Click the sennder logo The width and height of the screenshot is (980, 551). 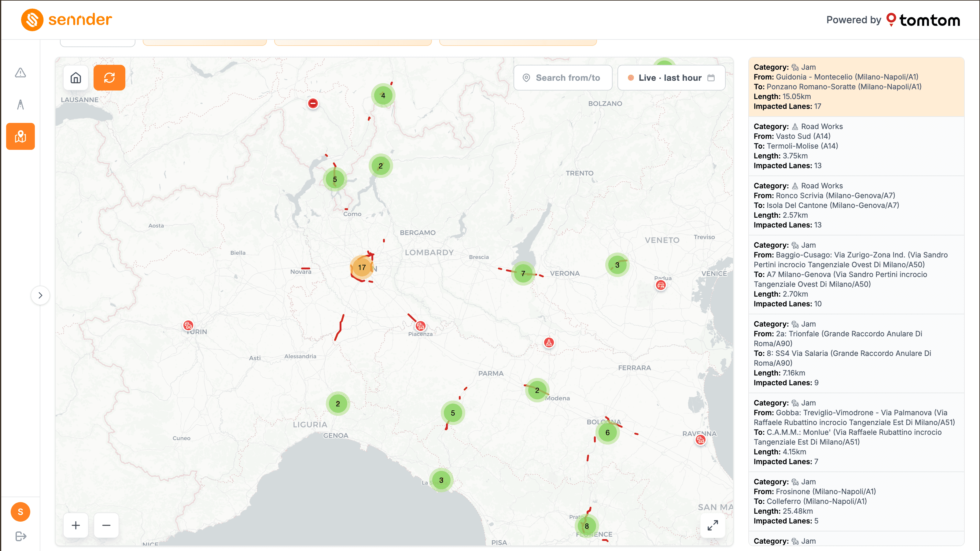tap(67, 20)
